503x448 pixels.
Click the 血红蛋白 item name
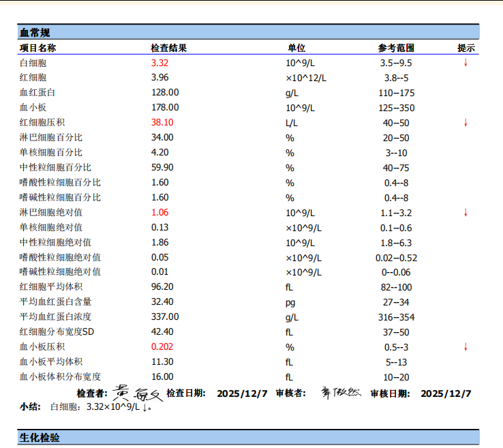click(37, 93)
